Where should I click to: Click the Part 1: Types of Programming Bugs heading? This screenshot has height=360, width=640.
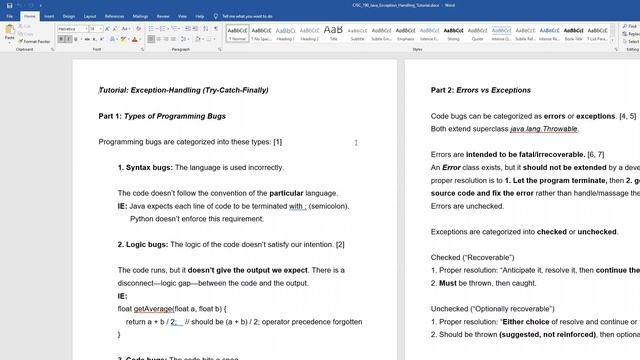tap(162, 116)
